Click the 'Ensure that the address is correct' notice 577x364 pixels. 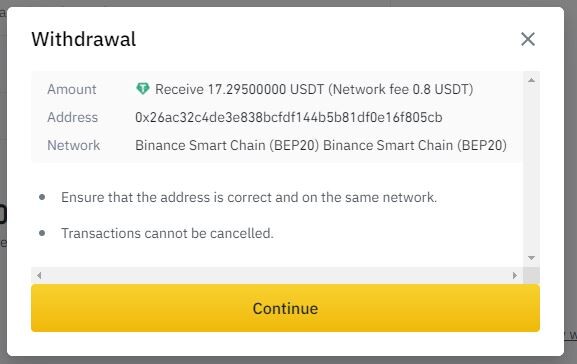coord(249,197)
